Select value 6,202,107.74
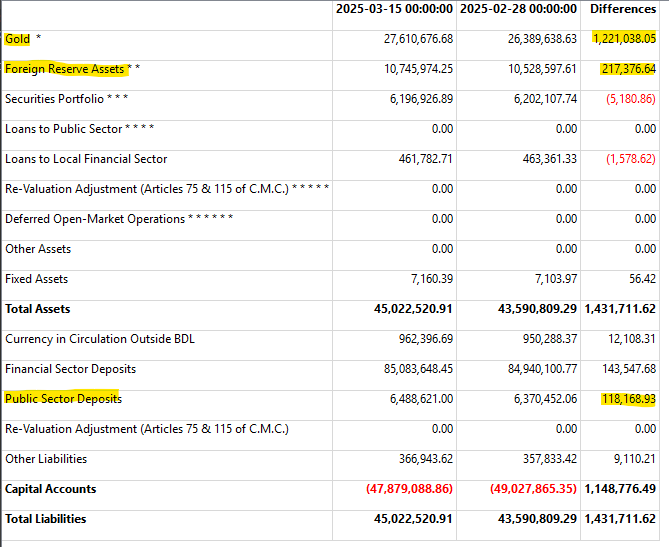Viewport: 669px width, 547px height. [x=545, y=99]
